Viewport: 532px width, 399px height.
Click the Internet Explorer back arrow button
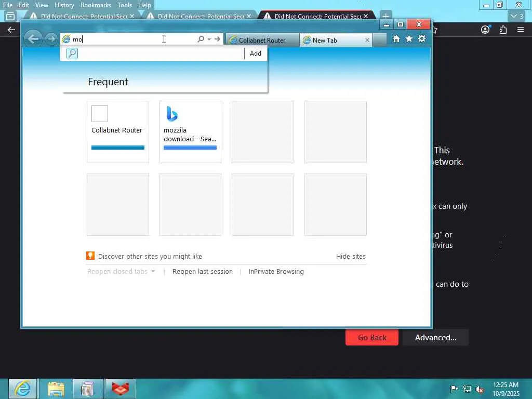coord(33,39)
